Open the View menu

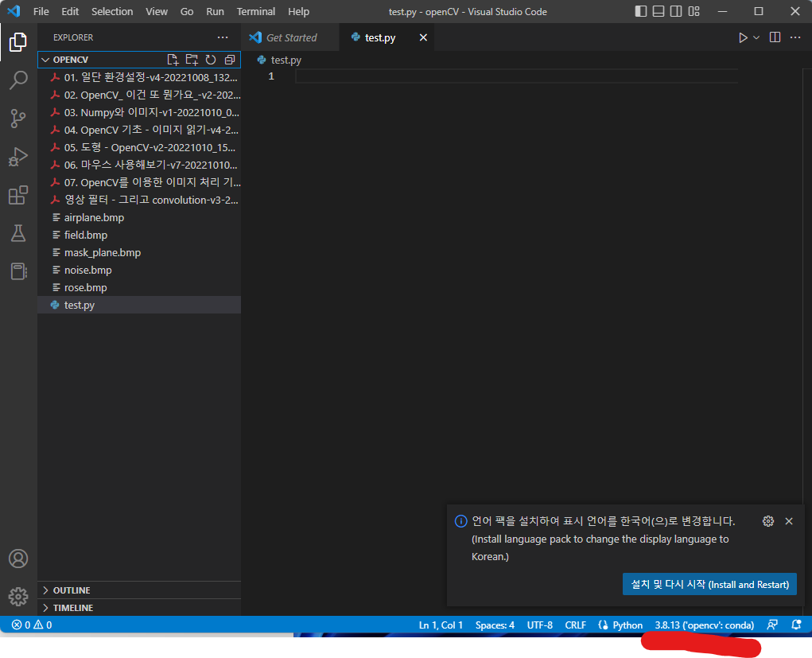(x=157, y=11)
